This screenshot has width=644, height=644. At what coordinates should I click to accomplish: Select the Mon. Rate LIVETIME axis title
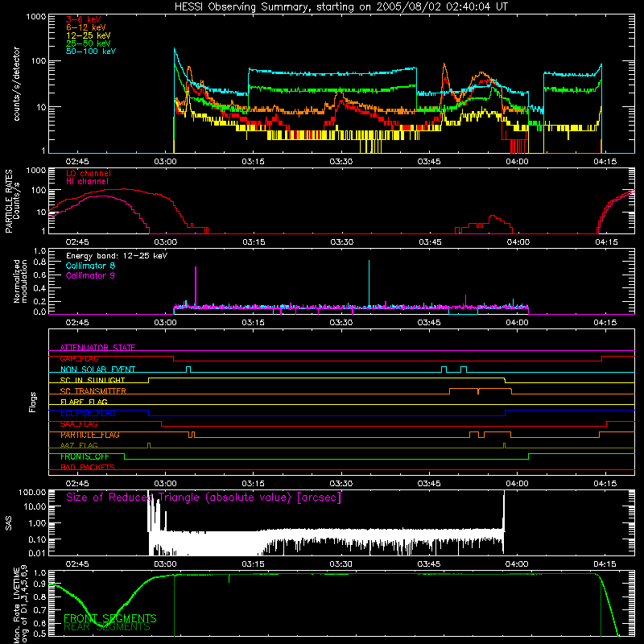[21, 605]
